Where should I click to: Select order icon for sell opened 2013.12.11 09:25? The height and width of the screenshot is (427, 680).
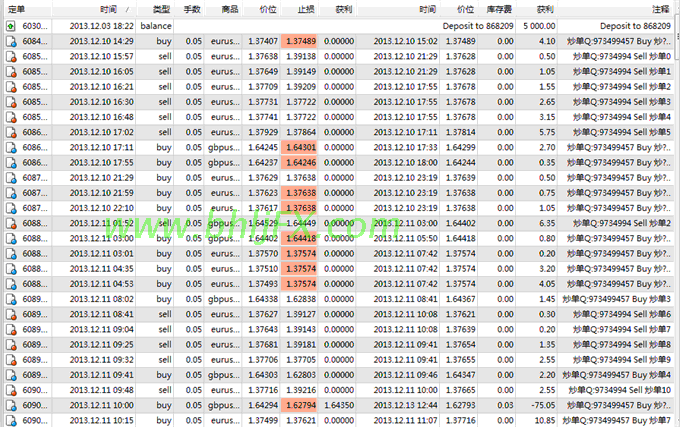[11, 345]
